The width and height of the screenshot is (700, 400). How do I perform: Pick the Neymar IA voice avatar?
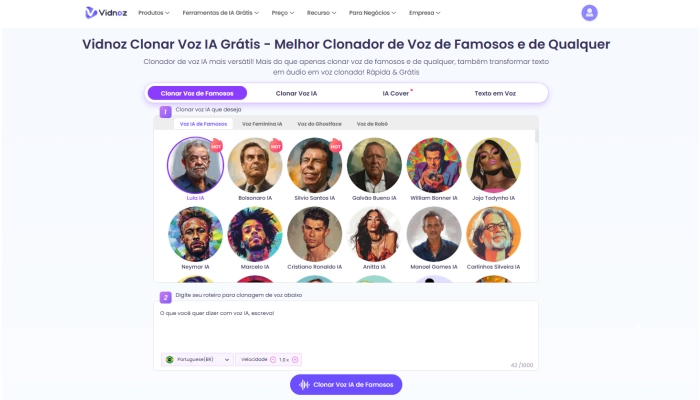[196, 234]
